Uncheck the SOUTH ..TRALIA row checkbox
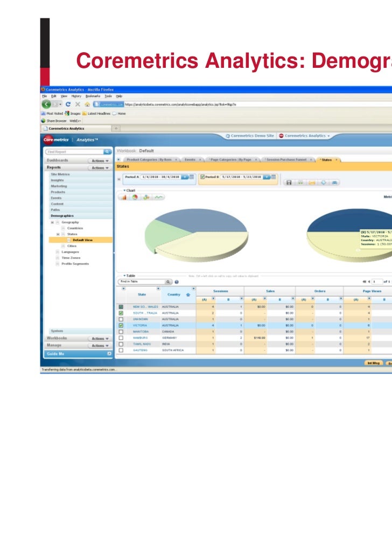Viewport: 392px width, 555px height. click(121, 313)
